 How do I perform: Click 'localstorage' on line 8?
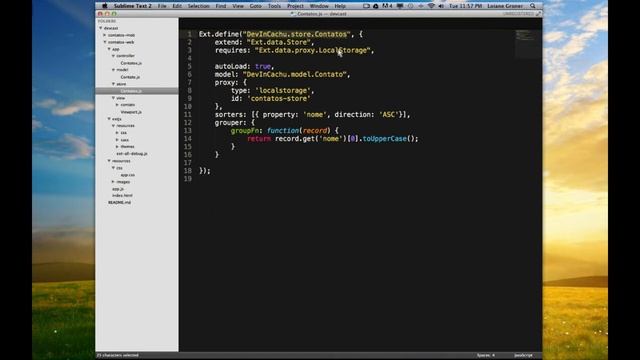click(283, 91)
